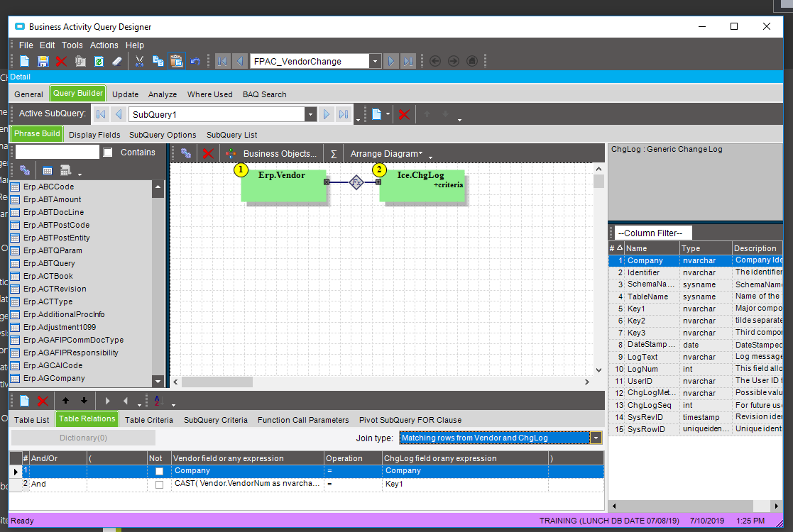Switch to the Analyze tab

click(x=163, y=94)
